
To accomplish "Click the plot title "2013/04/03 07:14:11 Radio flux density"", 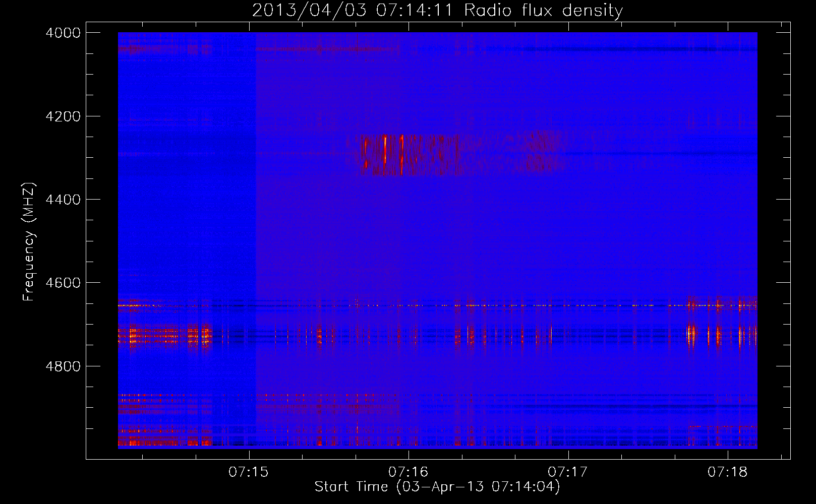I will [437, 11].
